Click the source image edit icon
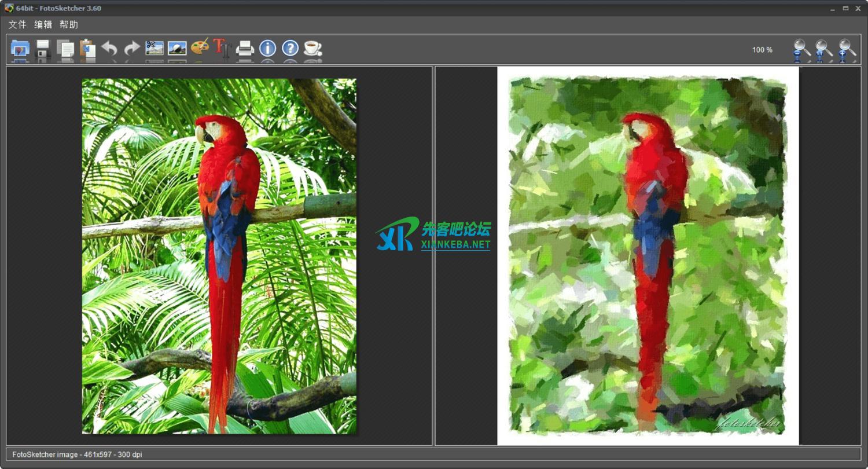 [177, 48]
